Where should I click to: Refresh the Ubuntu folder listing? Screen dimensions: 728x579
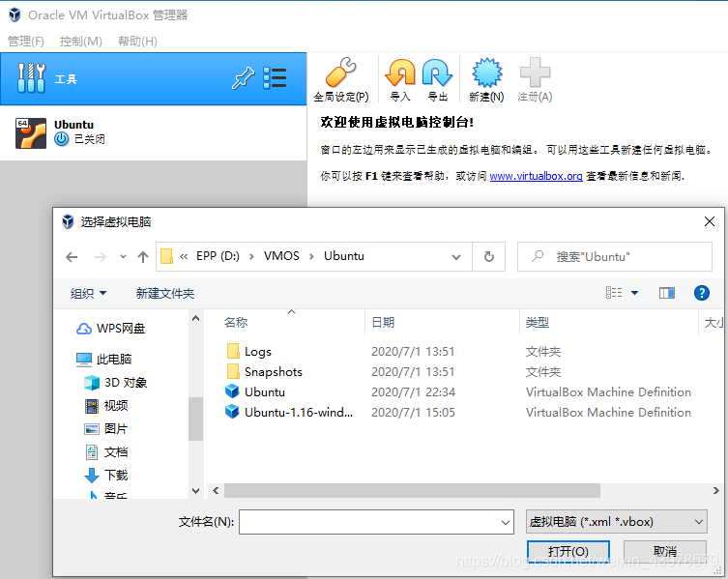[x=489, y=256]
